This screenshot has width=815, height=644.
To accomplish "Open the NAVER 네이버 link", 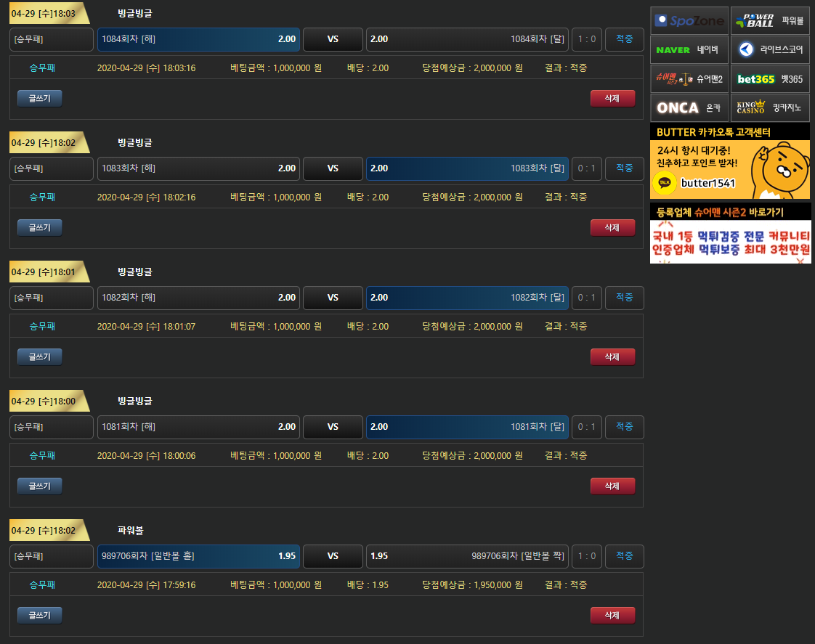I will click(x=689, y=50).
